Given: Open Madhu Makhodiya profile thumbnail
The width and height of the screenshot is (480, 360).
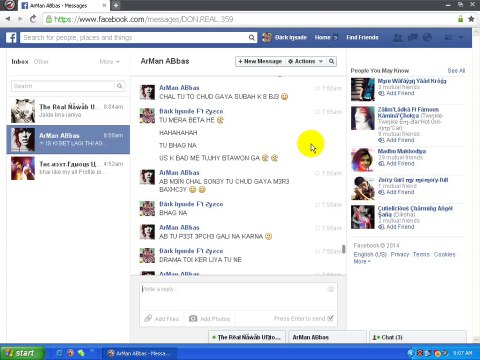Looking at the screenshot, I should tap(363, 160).
